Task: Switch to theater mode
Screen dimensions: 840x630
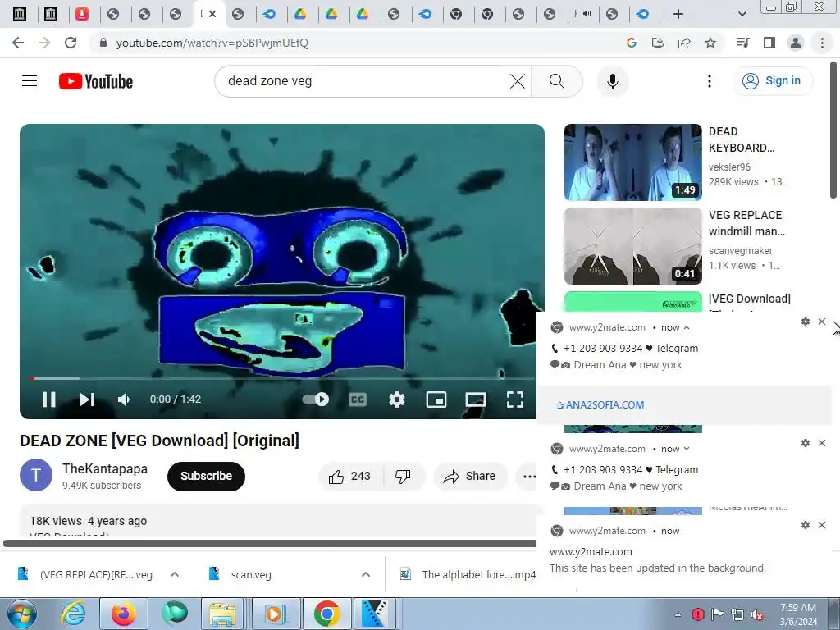Action: [476, 399]
